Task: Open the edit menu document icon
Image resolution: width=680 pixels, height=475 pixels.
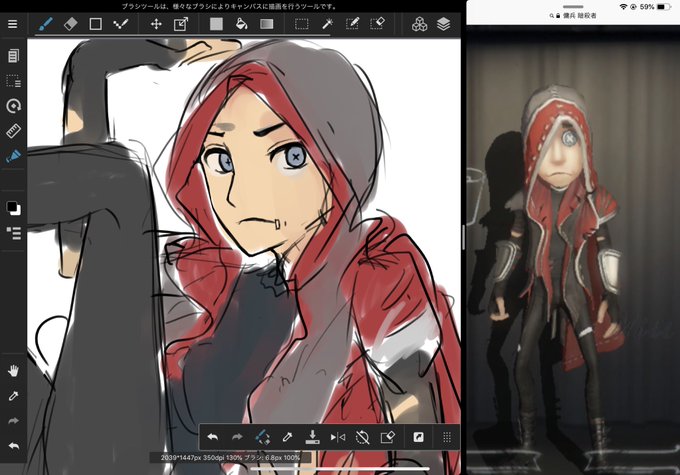Action: (13, 56)
